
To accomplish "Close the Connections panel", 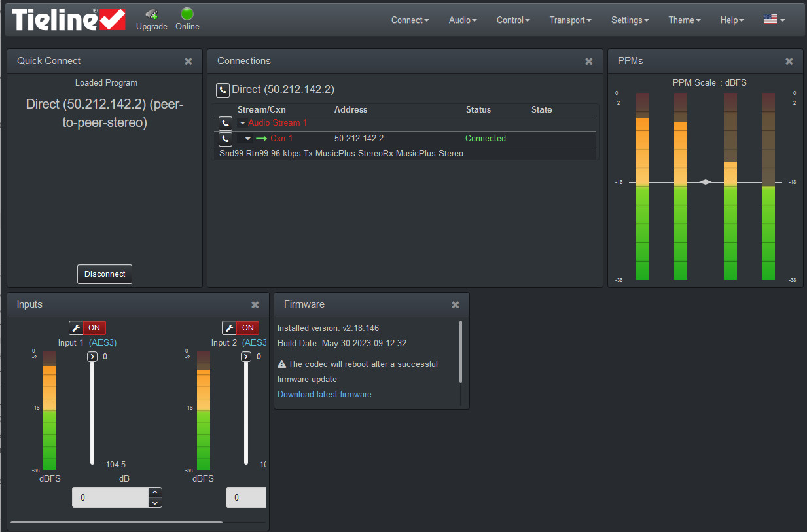I will pos(589,62).
